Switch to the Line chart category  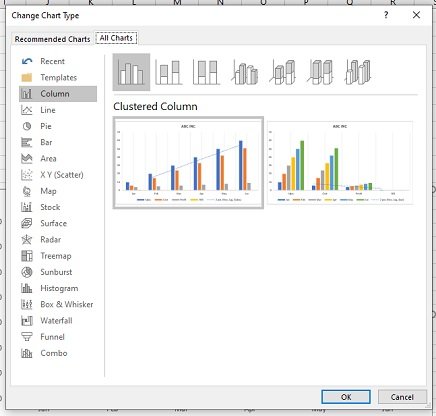tap(58, 110)
